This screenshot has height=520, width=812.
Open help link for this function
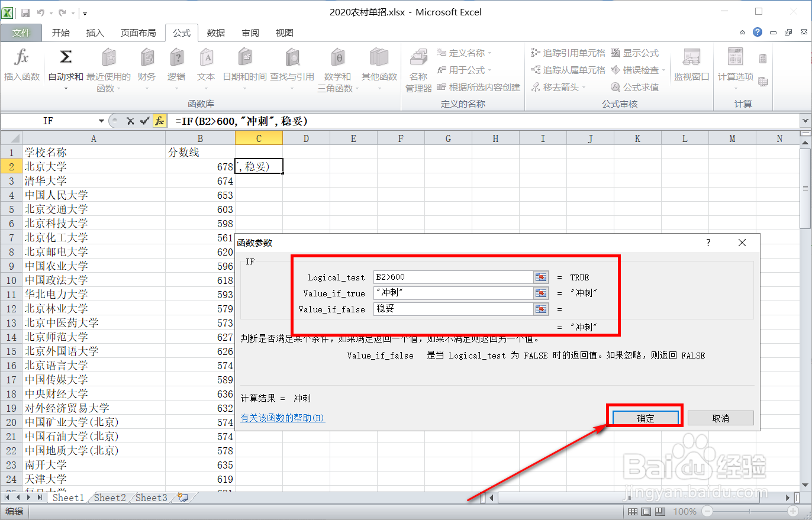click(x=283, y=418)
